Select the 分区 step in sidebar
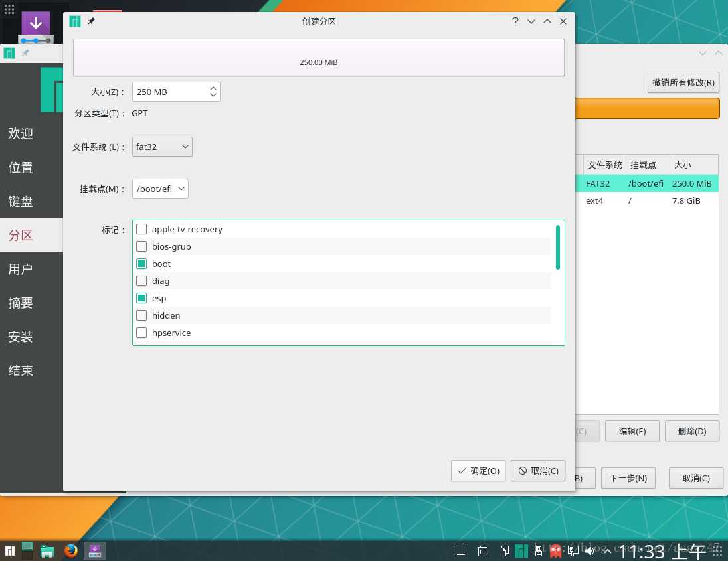Viewport: 728px width, 561px height. (x=21, y=235)
